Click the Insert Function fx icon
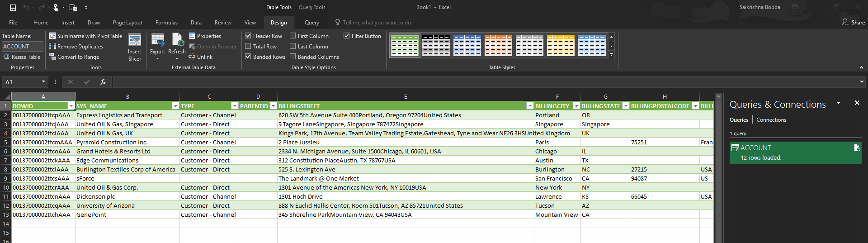Screen dimensions: 868x243 (x=103, y=82)
